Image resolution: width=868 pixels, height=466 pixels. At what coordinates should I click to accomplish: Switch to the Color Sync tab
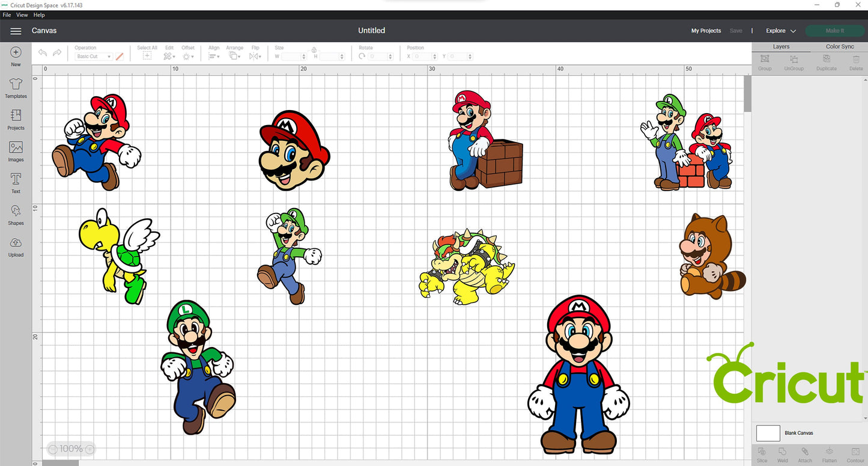[839, 47]
